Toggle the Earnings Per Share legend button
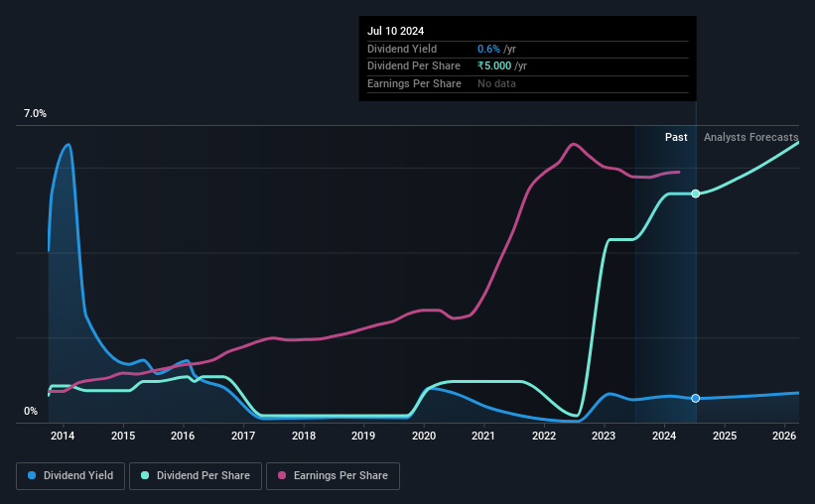 (333, 476)
